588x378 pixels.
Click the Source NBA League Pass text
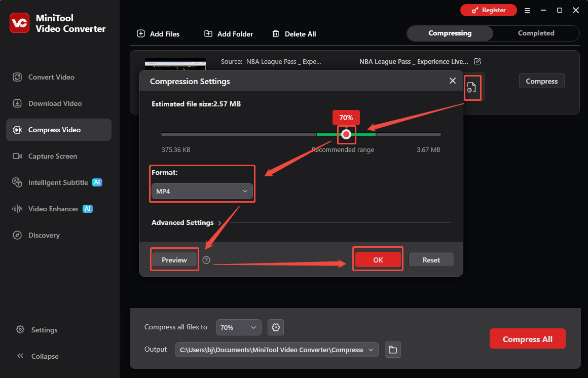tap(271, 61)
